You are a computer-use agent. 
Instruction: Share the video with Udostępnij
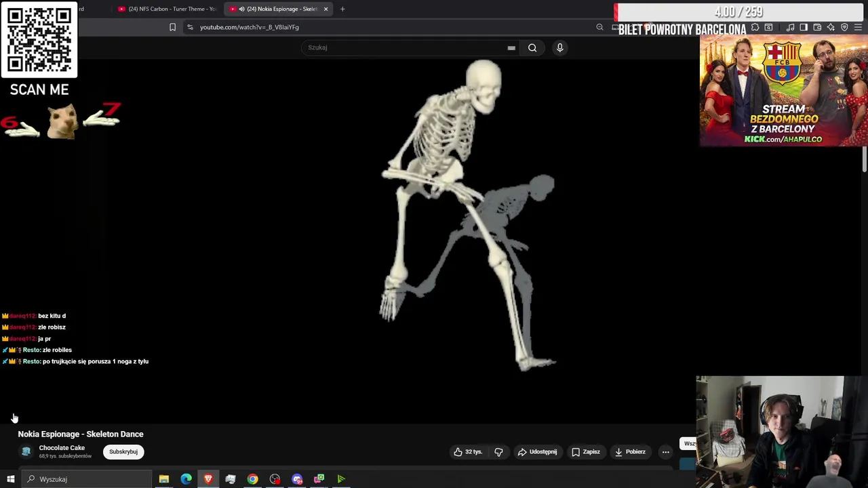click(537, 451)
